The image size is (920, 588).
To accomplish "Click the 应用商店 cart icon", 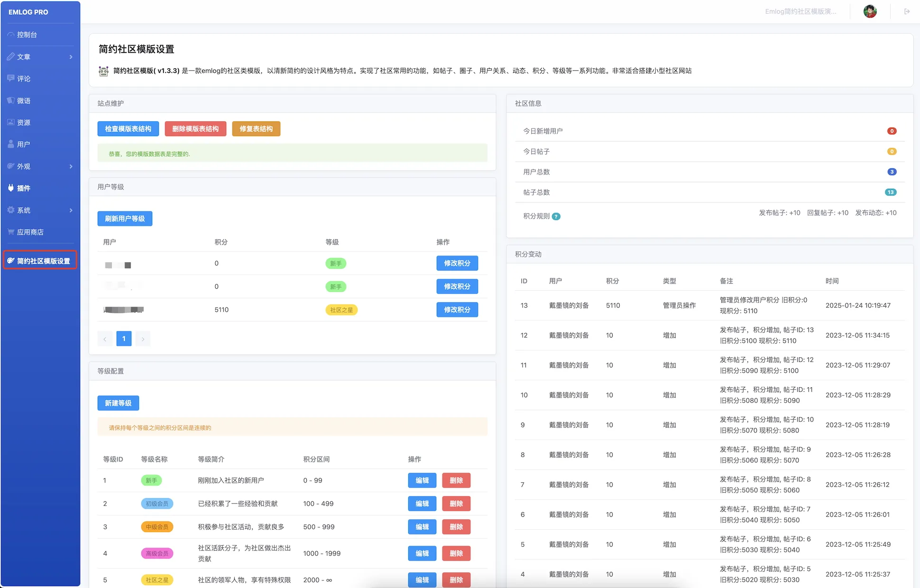I will [x=10, y=232].
